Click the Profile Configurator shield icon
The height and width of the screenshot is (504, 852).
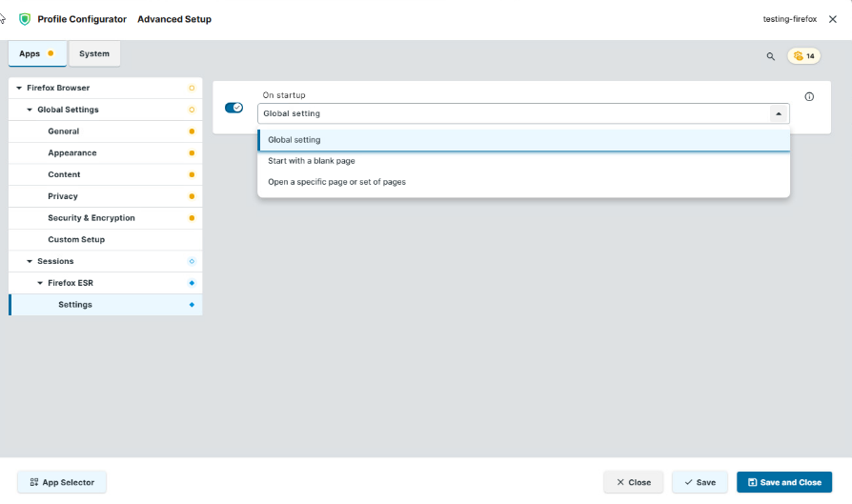tap(25, 19)
